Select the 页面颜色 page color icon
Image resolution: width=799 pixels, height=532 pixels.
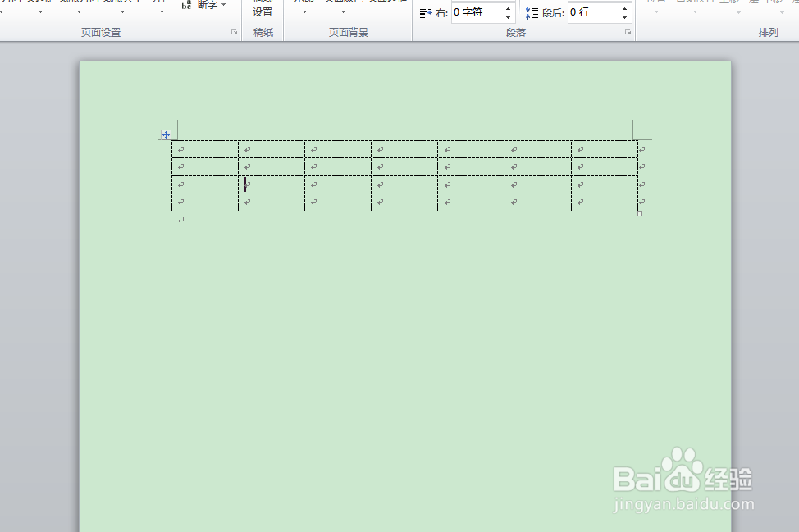tap(343, 2)
